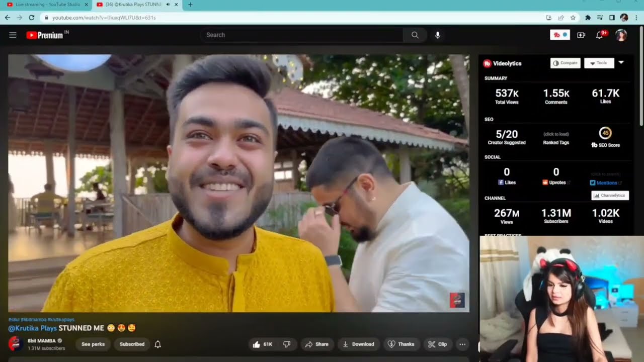The height and width of the screenshot is (362, 644).
Task: Mute tab via speaker icon on Krutika tab
Action: pyautogui.click(x=168, y=5)
